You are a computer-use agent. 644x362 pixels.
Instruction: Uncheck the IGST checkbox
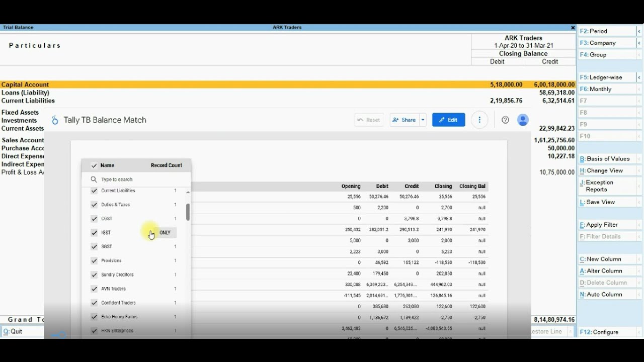click(94, 233)
